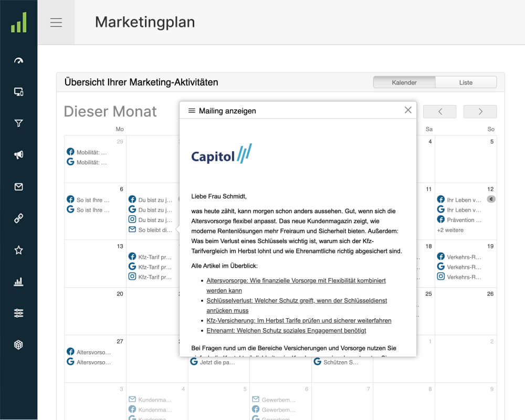Open the bar chart statistics icon

click(19, 281)
